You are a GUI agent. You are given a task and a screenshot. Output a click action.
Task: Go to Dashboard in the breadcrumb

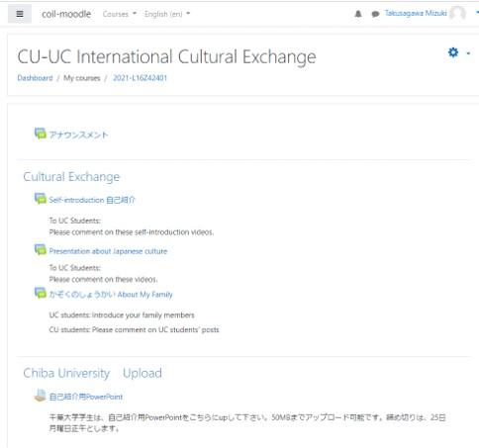(x=35, y=78)
